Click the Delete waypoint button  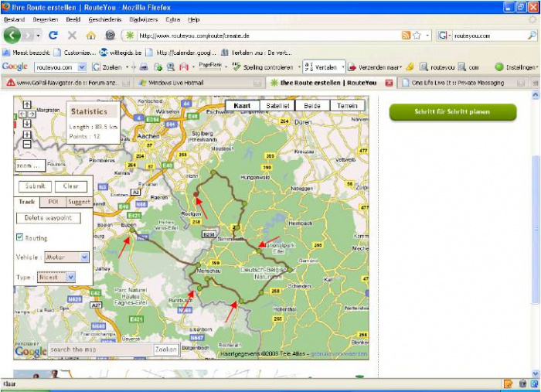(x=49, y=218)
